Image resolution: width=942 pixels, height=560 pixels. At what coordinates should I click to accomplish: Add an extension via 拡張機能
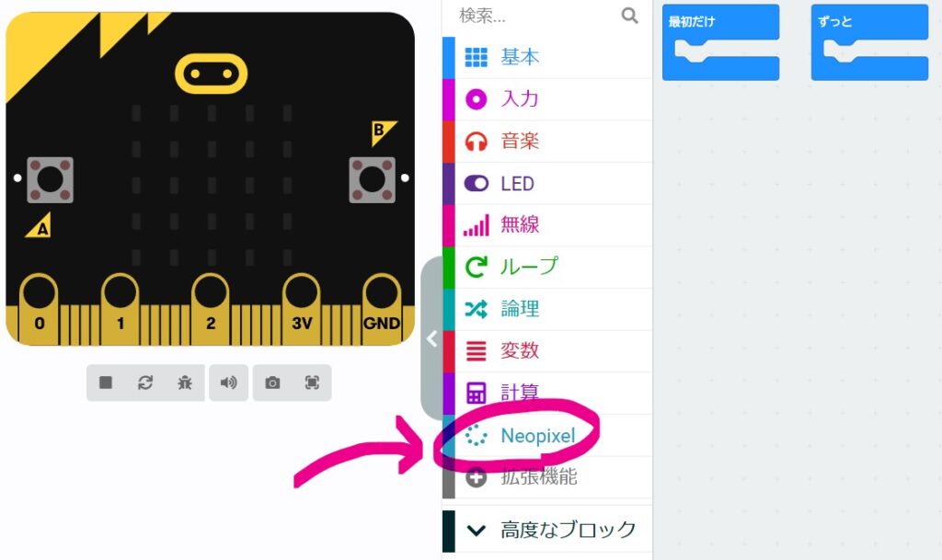tap(547, 477)
